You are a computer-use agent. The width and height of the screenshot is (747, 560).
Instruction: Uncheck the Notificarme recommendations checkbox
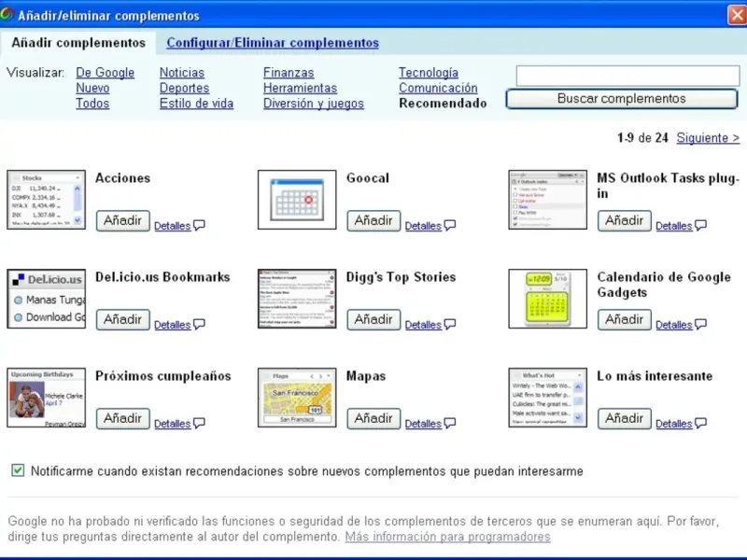pyautogui.click(x=18, y=470)
